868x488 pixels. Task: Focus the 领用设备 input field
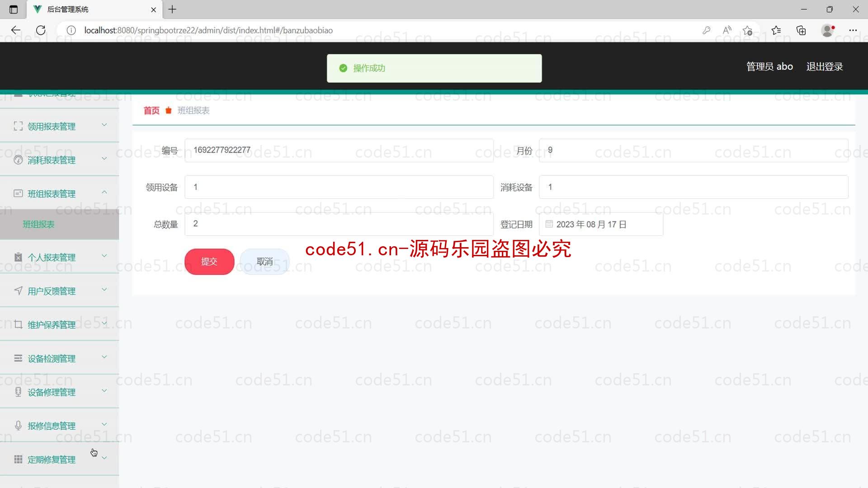339,187
